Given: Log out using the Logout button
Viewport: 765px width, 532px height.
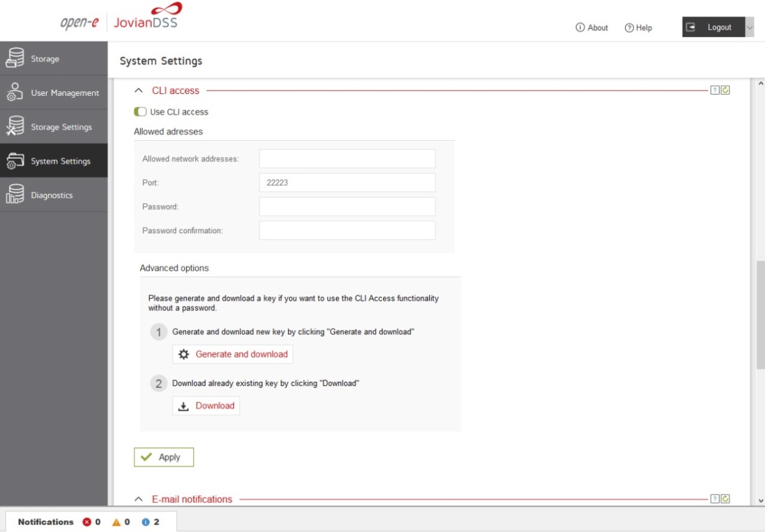Looking at the screenshot, I should [x=713, y=27].
